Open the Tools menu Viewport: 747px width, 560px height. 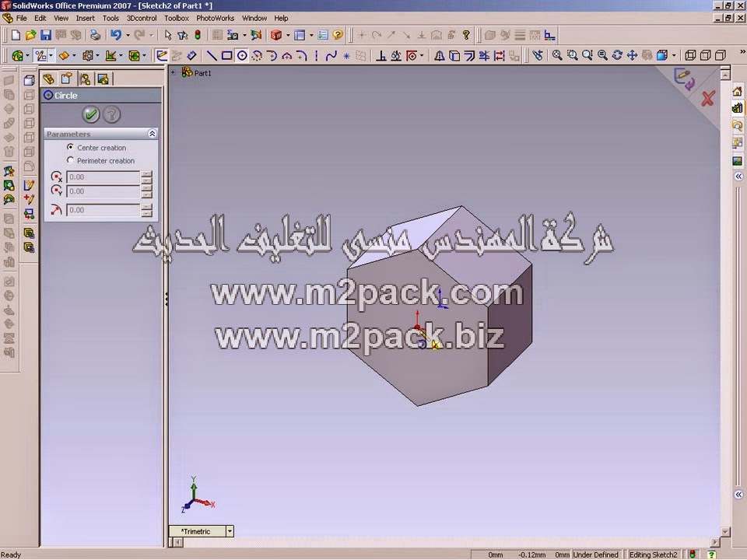(x=110, y=18)
